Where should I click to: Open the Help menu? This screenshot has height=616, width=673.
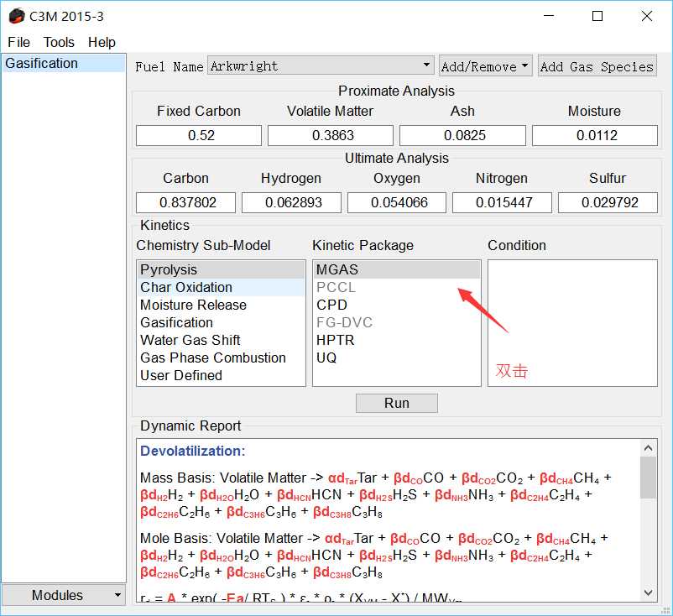[x=102, y=42]
